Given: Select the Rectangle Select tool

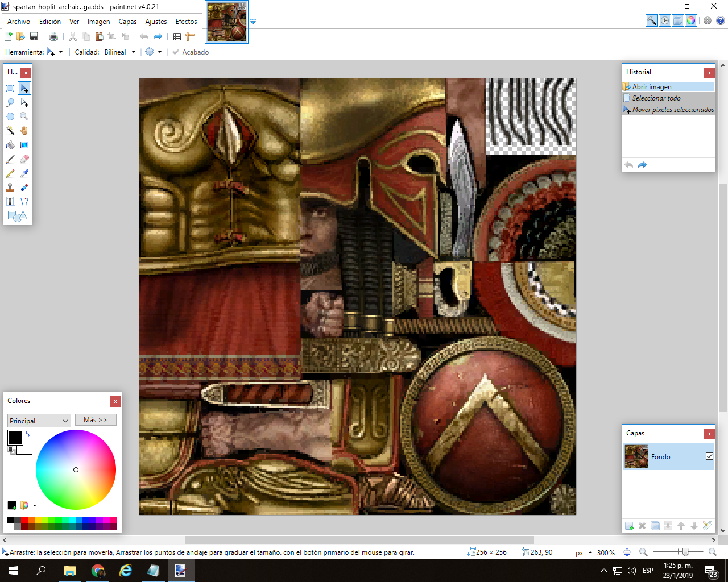Looking at the screenshot, I should (10, 88).
